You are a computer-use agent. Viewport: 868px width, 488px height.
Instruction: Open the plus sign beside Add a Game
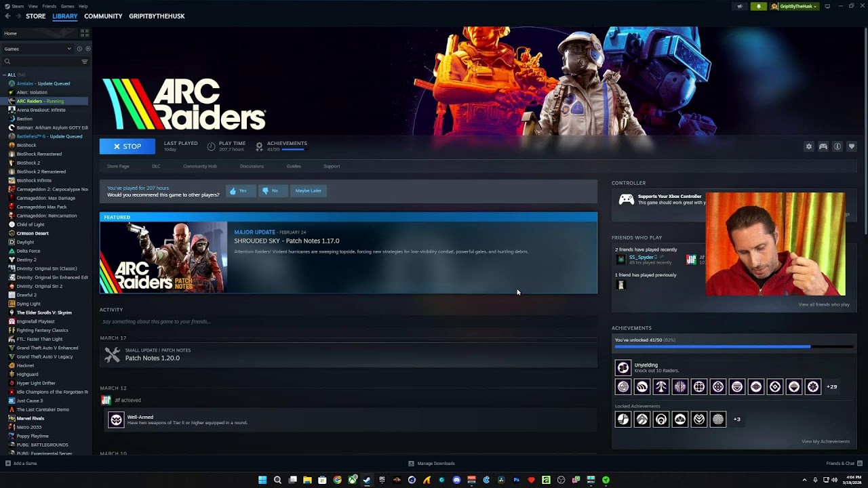8,464
